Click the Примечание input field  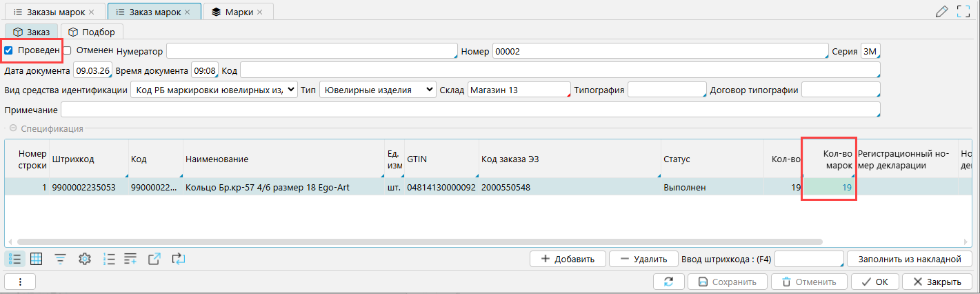point(470,110)
